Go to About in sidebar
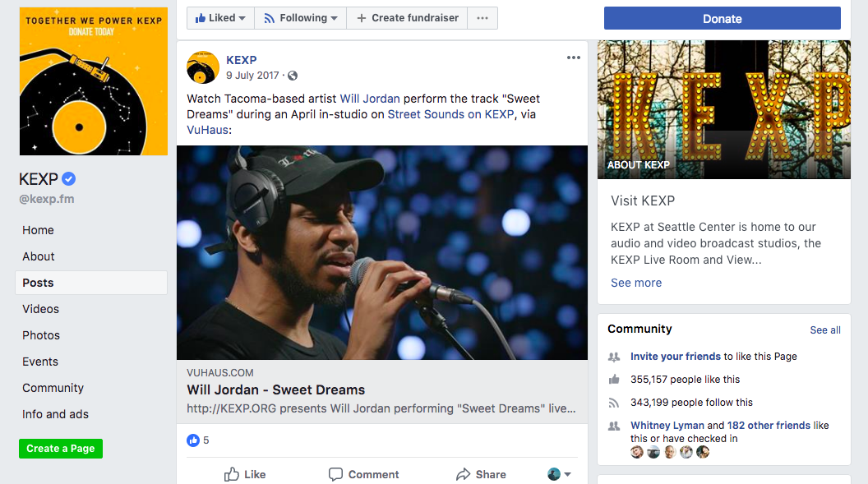The image size is (868, 484). point(38,256)
